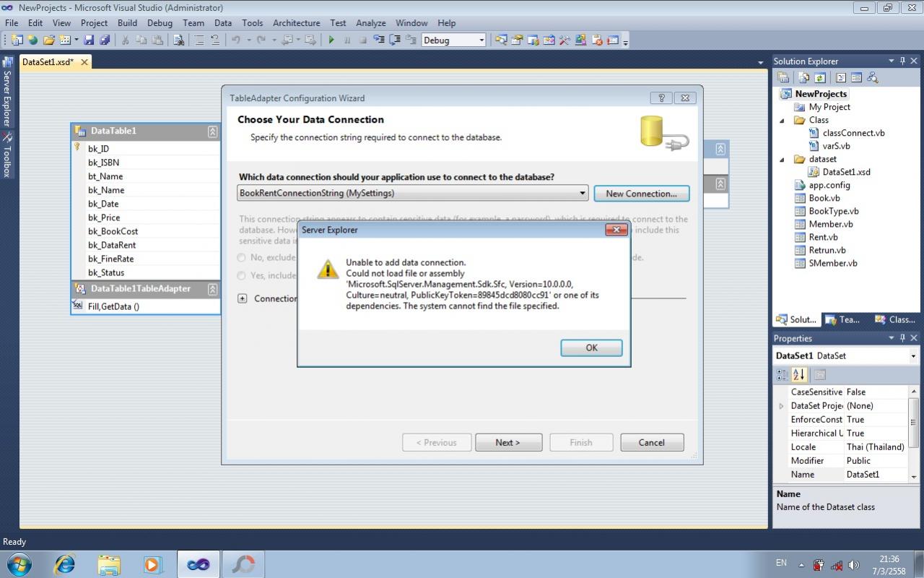This screenshot has height=578, width=924.
Task: Click the Save All toolbar icon
Action: (104, 40)
